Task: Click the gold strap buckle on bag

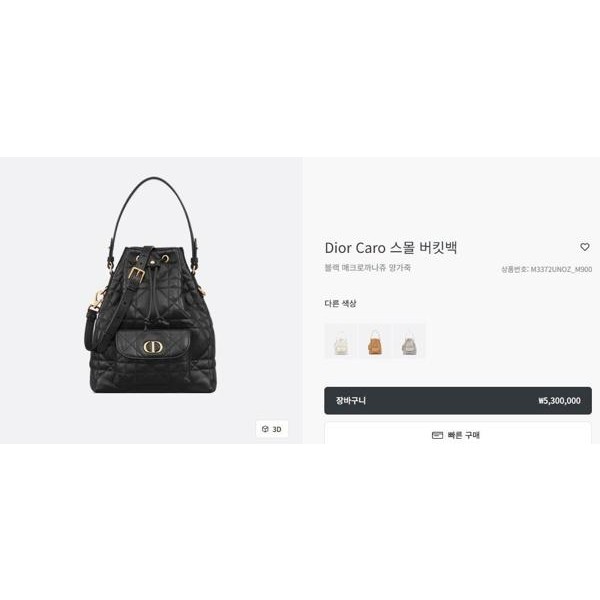Action: click(x=135, y=273)
